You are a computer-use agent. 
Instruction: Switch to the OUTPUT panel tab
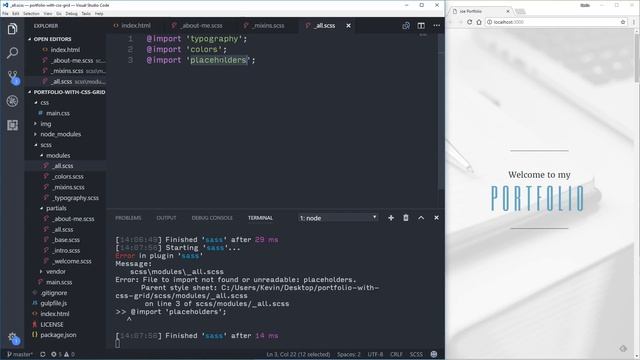click(x=166, y=218)
